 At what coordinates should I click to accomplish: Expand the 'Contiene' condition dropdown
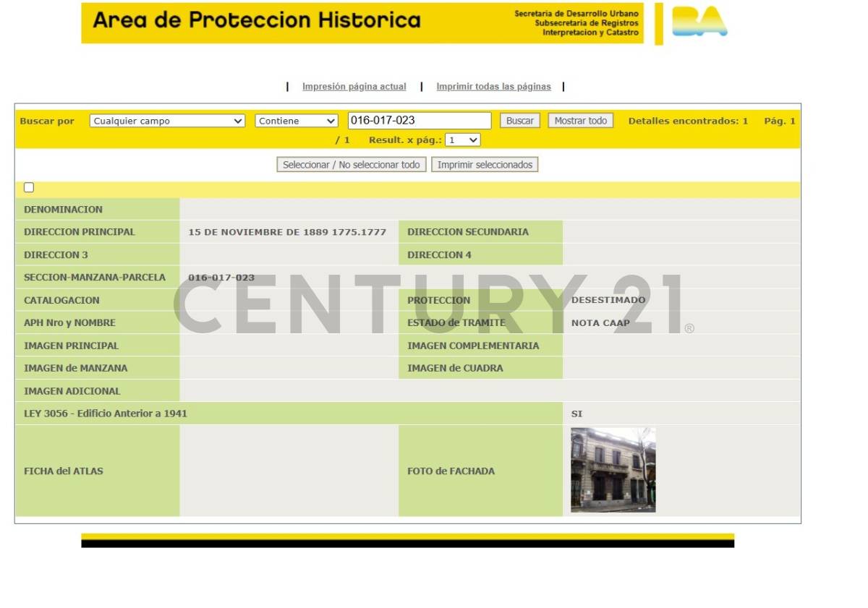click(297, 121)
